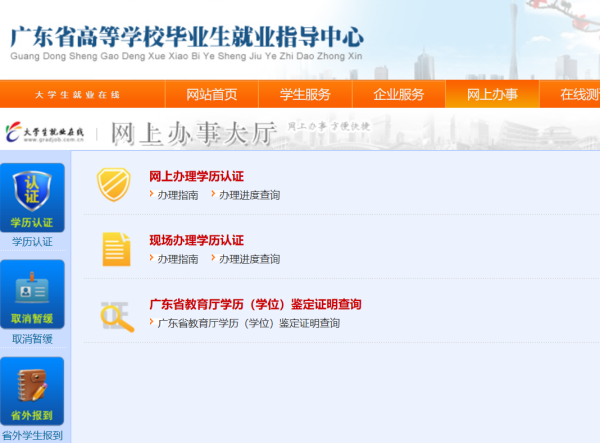
Task: Click the 大学生就业在线 nav label
Action: tap(77, 94)
